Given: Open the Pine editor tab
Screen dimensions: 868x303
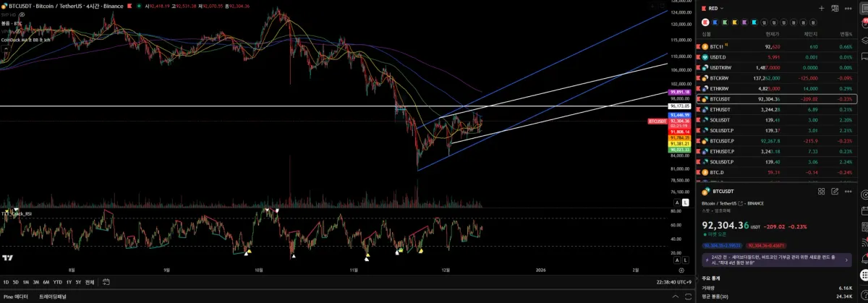Looking at the screenshot, I should pos(16,296).
